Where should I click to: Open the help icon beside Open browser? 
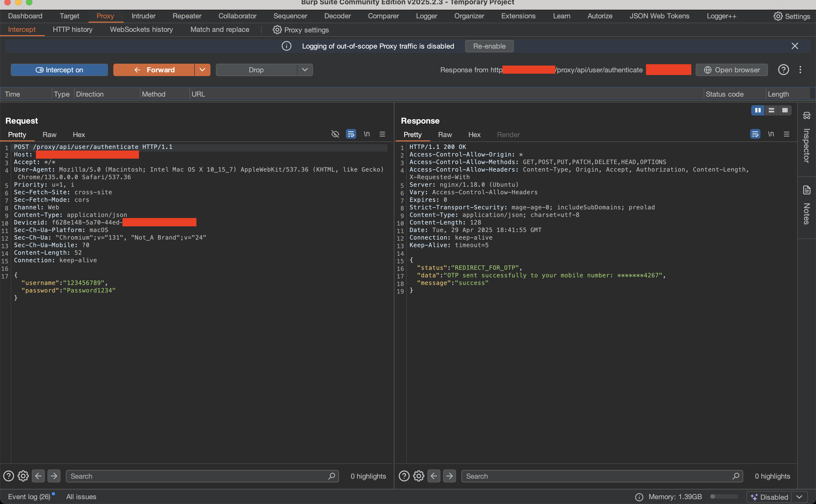click(783, 70)
